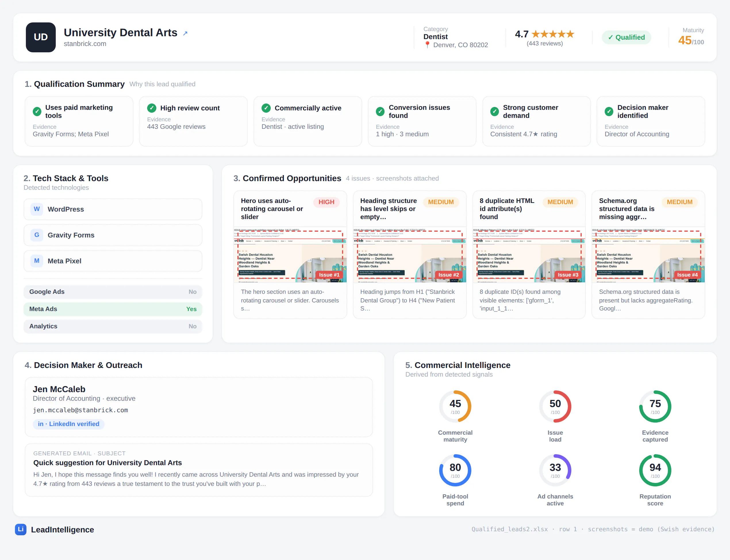The image size is (730, 560).
Task: Click the 8 duplicate HTML id attribute(s) title
Action: pyautogui.click(x=507, y=209)
